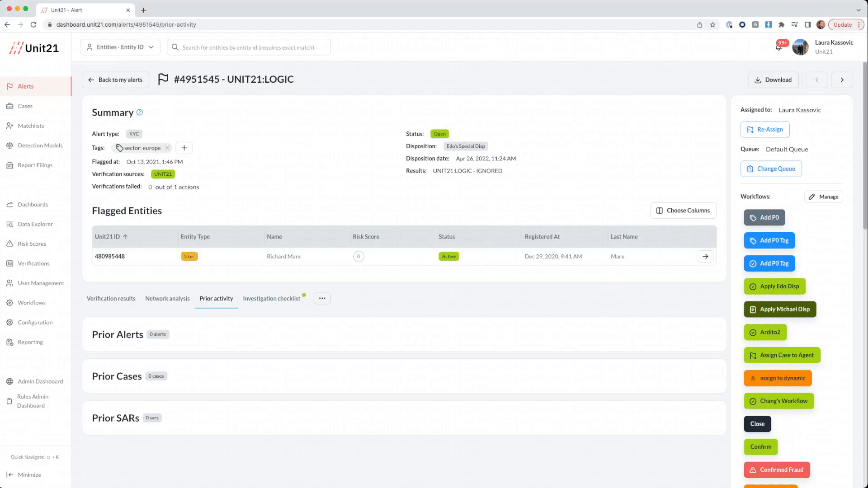The width and height of the screenshot is (868, 488).
Task: Remove the sector: europe tag
Action: 168,148
